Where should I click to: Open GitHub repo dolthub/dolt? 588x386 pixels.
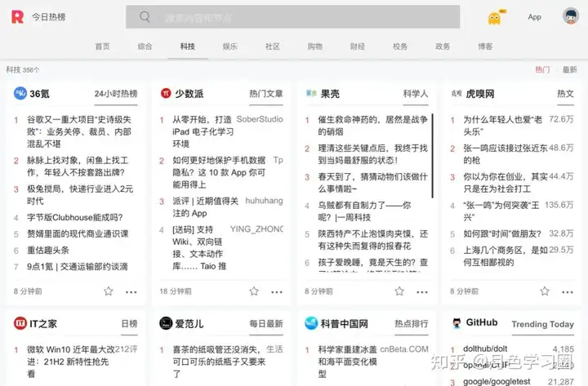[485, 349]
